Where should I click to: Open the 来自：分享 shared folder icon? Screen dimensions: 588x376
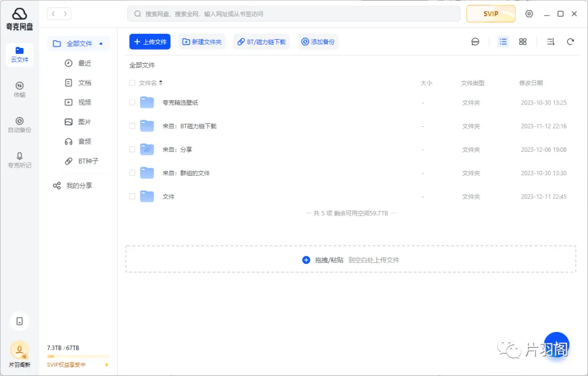[x=147, y=150]
